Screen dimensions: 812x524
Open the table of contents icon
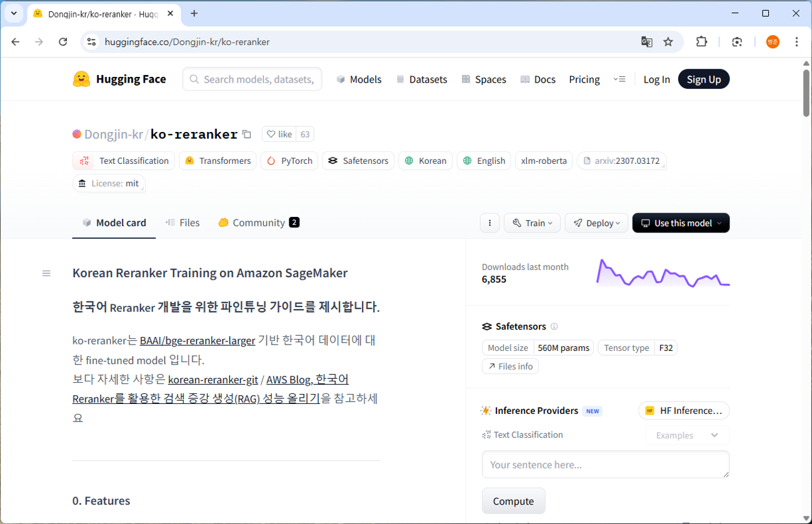[46, 273]
